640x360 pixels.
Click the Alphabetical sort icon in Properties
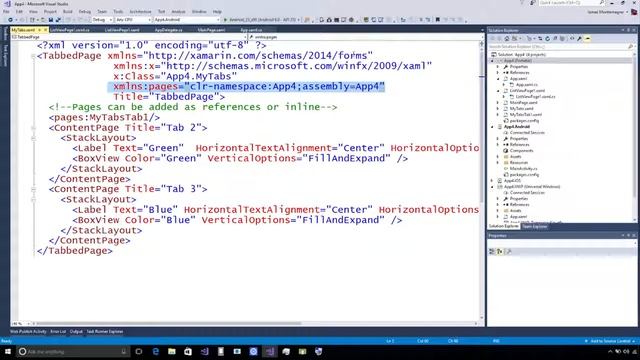[x=500, y=251]
